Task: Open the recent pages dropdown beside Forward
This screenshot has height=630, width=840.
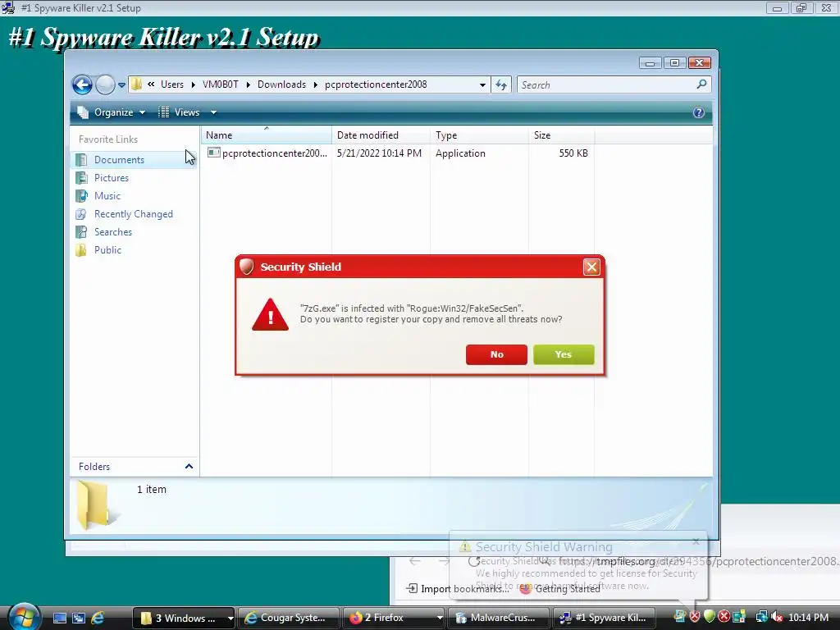Action: pyautogui.click(x=121, y=84)
